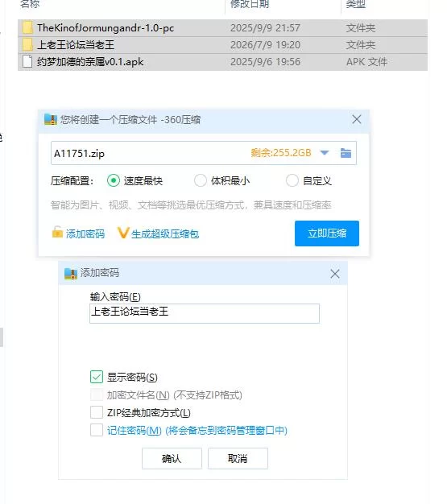
Task: Confirm password with 确认 button
Action: 172,458
